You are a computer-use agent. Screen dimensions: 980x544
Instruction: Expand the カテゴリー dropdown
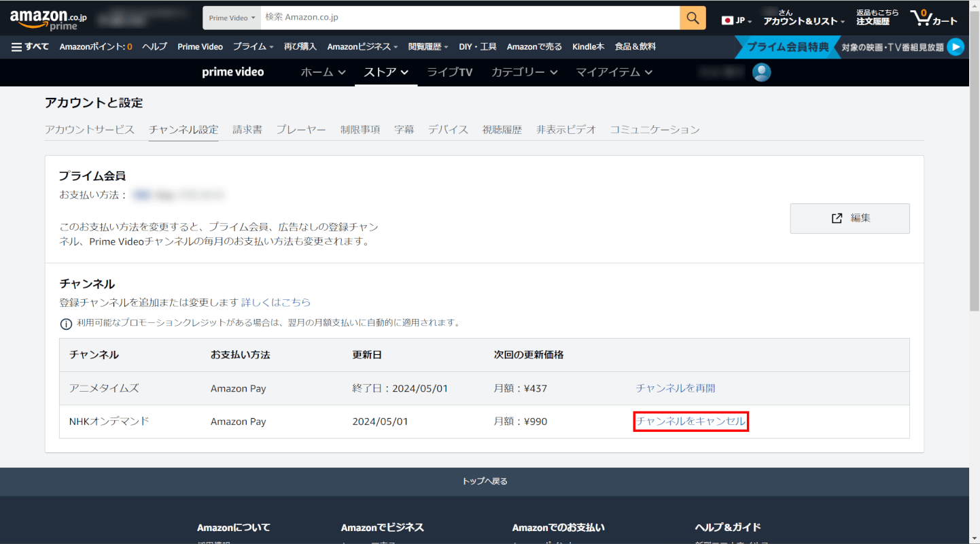point(525,72)
